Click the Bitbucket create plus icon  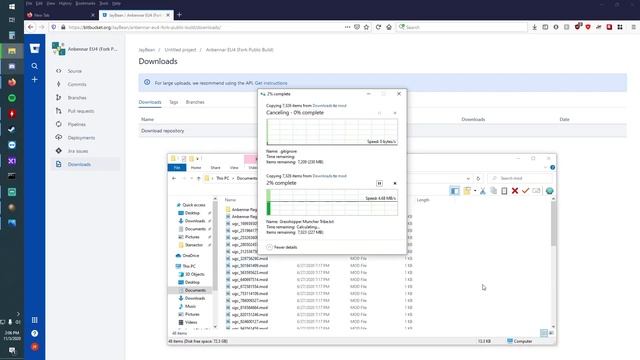pyautogui.click(x=35, y=80)
